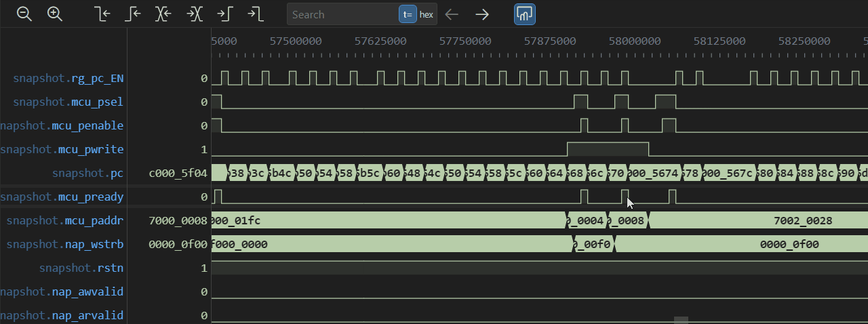Click the next search result arrow
Viewport: 868px width, 324px height.
tap(482, 14)
